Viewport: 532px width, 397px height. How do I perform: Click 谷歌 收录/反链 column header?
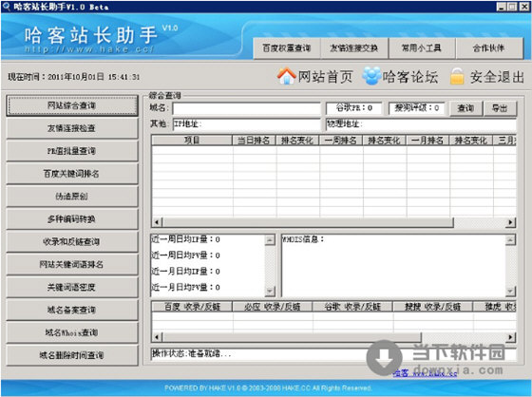click(x=352, y=307)
